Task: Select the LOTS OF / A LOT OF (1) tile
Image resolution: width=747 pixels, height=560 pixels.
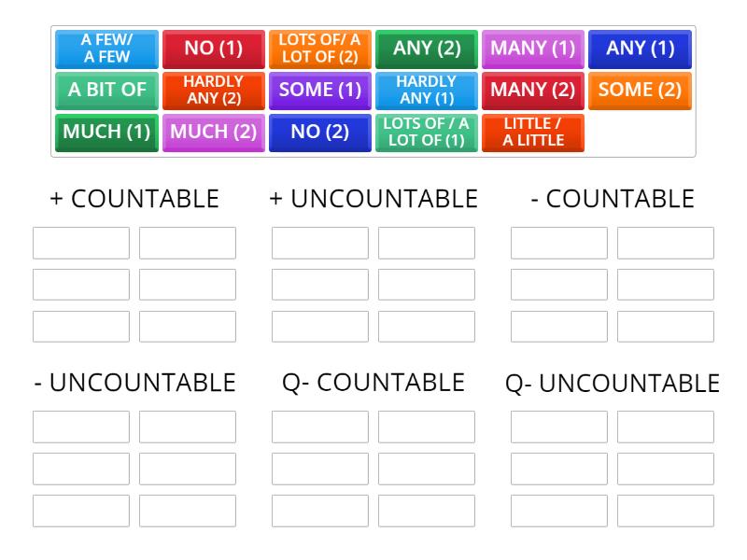Action: 427,133
